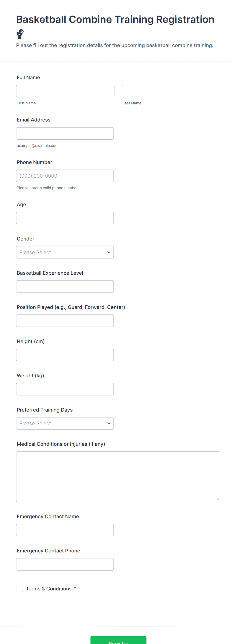Click the Medical Conditions textarea resize handle
Viewport: 234px width, 644px height.
(x=218, y=499)
